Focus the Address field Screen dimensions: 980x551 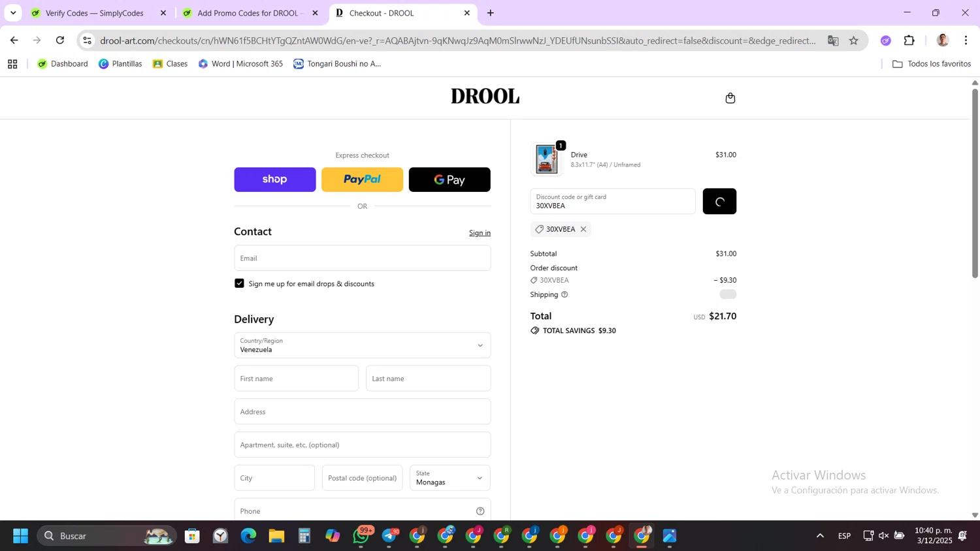pyautogui.click(x=362, y=412)
